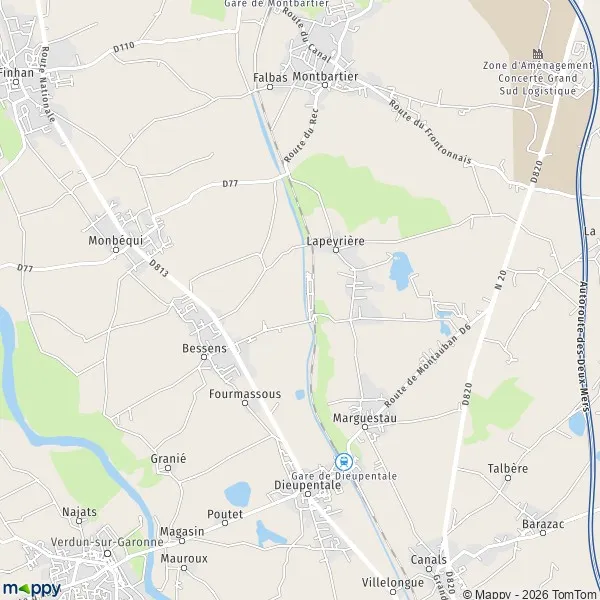Click the factory icon above Zone d'Aménagement

pos(538,54)
